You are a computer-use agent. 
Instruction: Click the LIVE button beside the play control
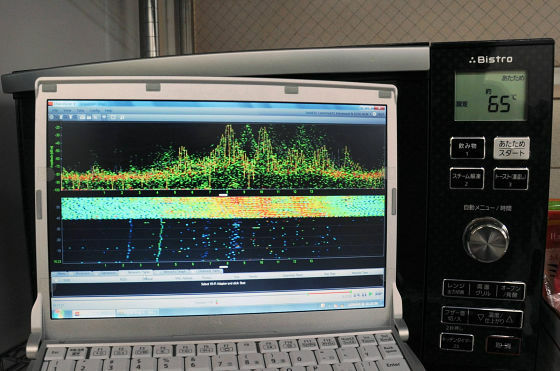tap(379, 294)
